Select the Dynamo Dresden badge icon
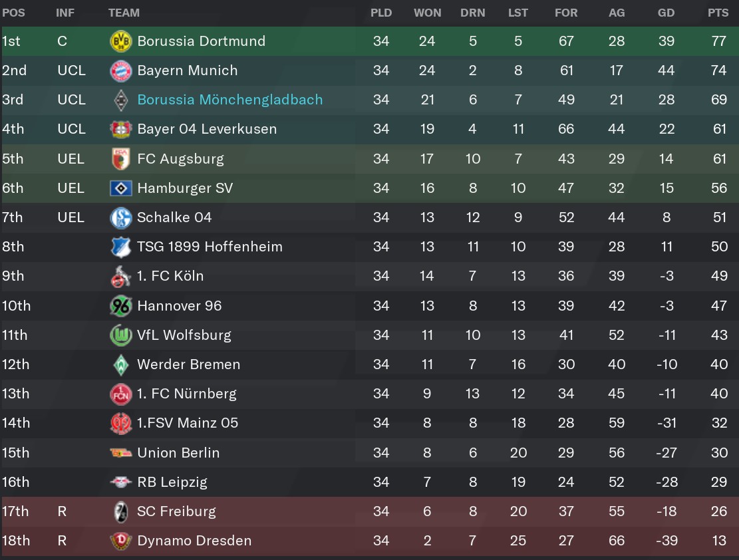Viewport: 739px width, 560px height. tap(120, 541)
